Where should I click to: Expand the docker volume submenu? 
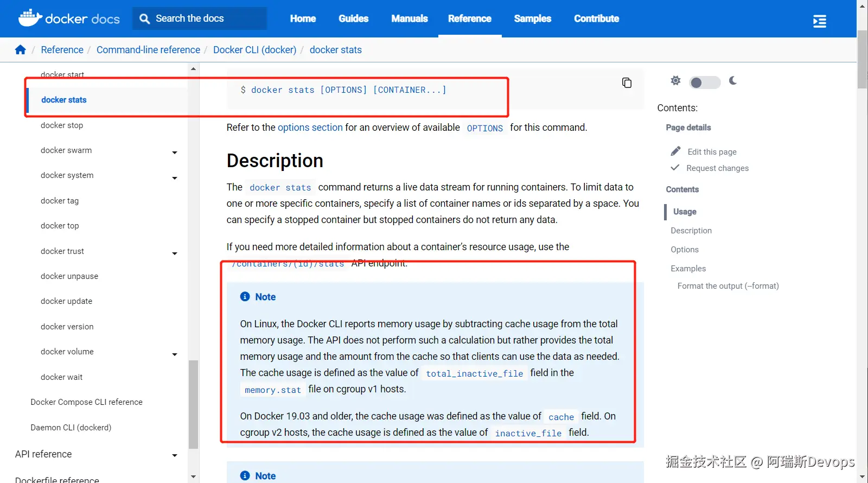(175, 354)
